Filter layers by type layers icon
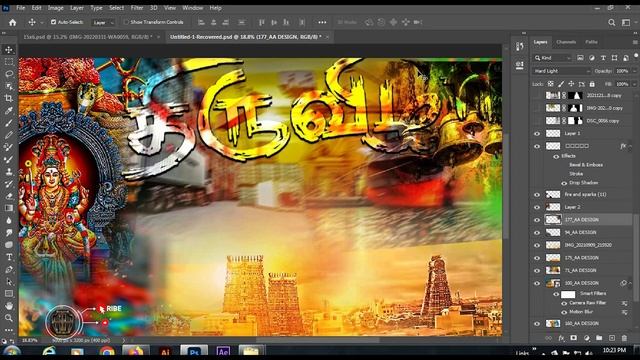The image size is (640, 360). click(x=603, y=58)
